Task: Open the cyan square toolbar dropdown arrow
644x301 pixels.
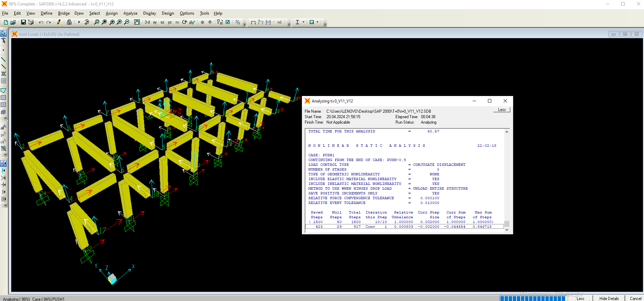Action: pos(318,22)
